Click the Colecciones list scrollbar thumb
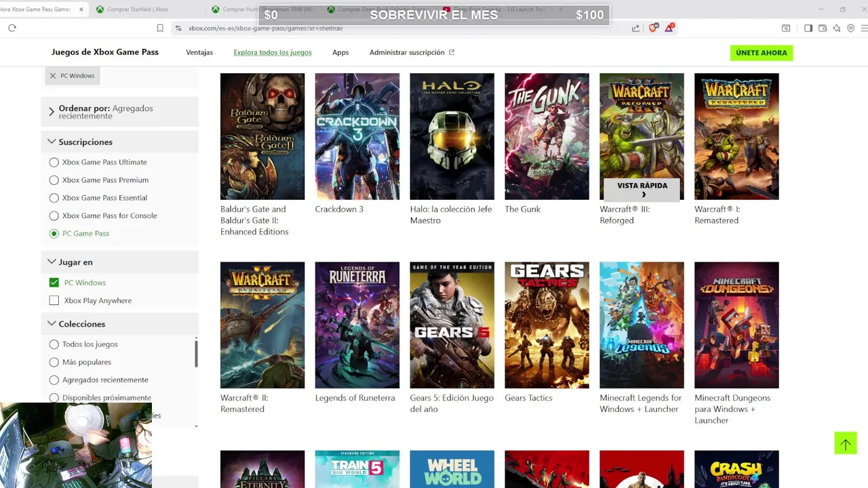This screenshot has height=488, width=868. click(x=196, y=354)
